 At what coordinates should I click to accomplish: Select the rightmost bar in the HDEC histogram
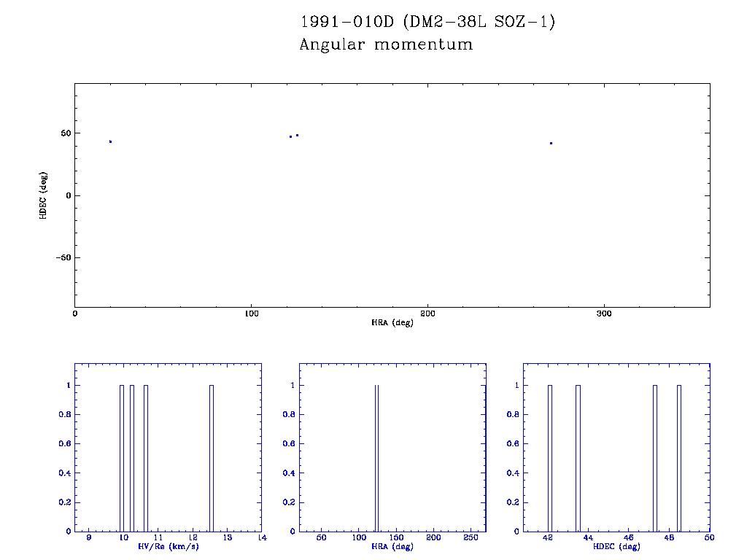click(x=678, y=458)
